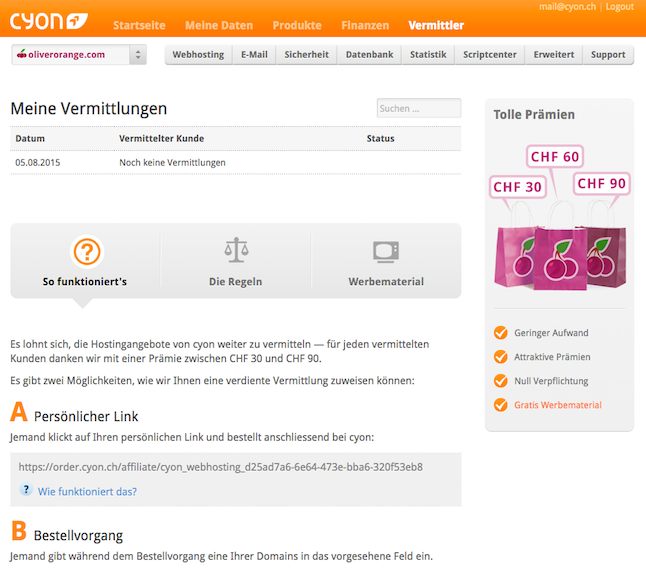Open the oliverorange.com domain dropdown
The width and height of the screenshot is (646, 582).
coord(79,54)
